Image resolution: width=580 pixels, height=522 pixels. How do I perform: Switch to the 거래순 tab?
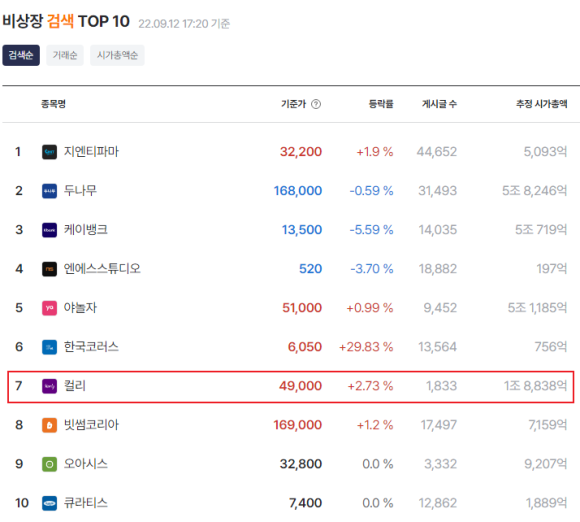[x=65, y=55]
